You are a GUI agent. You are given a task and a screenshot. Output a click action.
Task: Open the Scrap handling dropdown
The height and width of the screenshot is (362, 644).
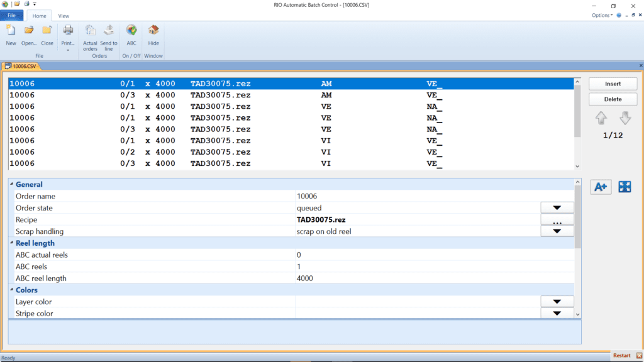(557, 231)
